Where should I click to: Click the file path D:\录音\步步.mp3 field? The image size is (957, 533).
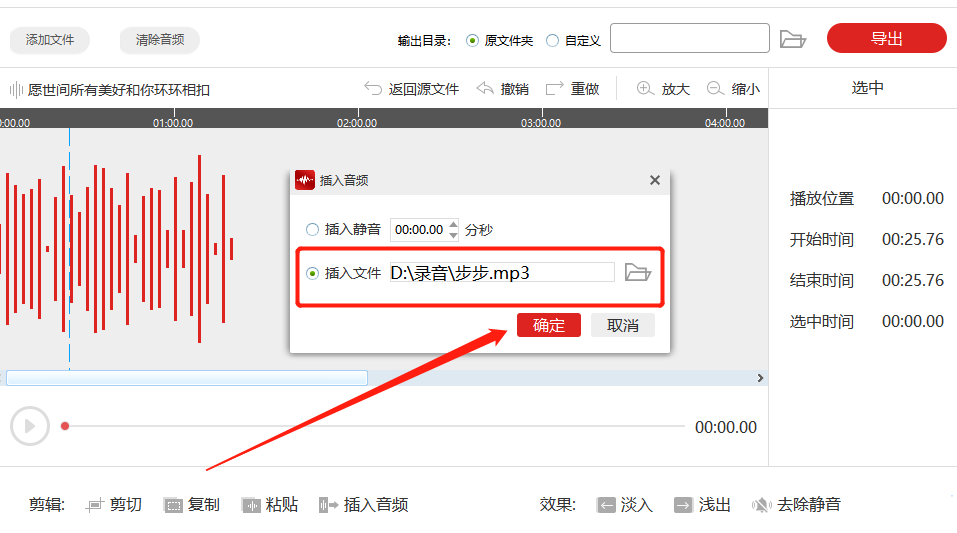pos(502,272)
